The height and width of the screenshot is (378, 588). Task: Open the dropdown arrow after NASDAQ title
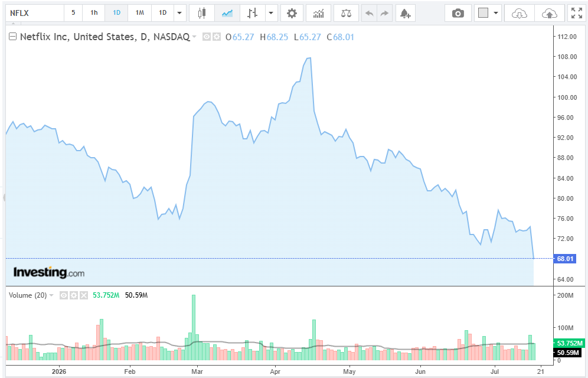194,37
